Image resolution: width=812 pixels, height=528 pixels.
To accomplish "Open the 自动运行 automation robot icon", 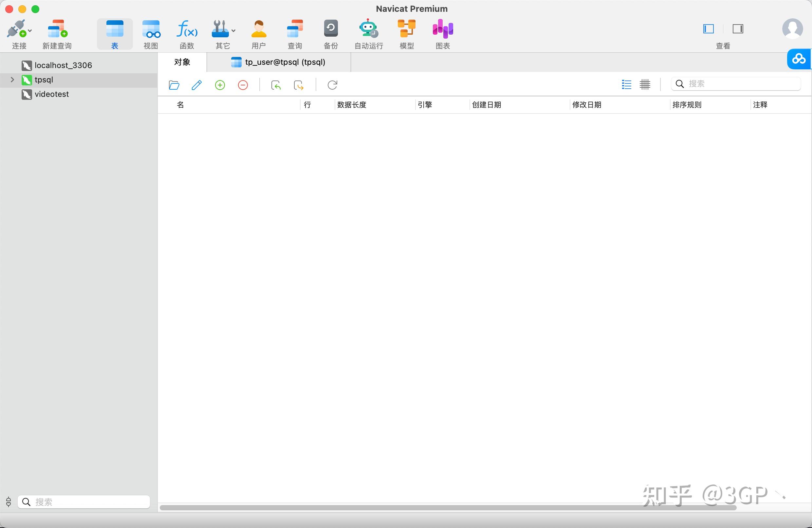I will pos(368,29).
